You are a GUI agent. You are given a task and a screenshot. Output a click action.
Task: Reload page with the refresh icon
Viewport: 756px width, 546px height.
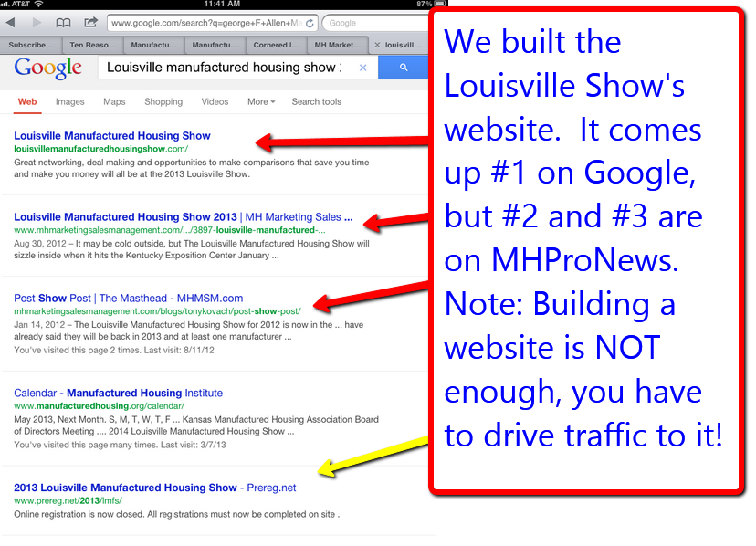[310, 23]
